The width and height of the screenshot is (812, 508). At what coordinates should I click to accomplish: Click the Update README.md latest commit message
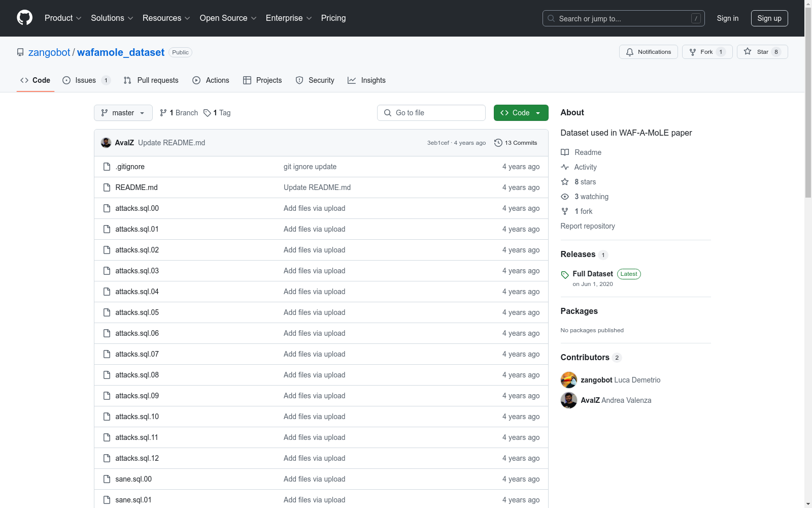pos(172,143)
